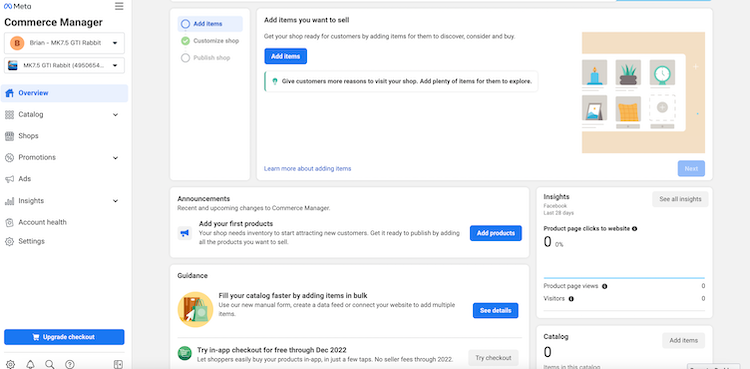Image resolution: width=750 pixels, height=369 pixels.
Task: Click the insights blue chart line
Action: (x=624, y=278)
